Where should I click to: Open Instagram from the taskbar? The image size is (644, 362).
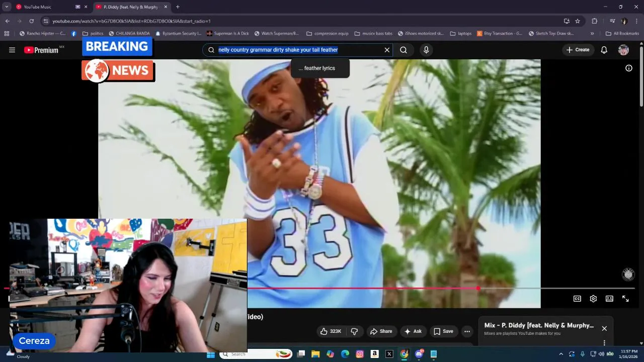[360, 354]
